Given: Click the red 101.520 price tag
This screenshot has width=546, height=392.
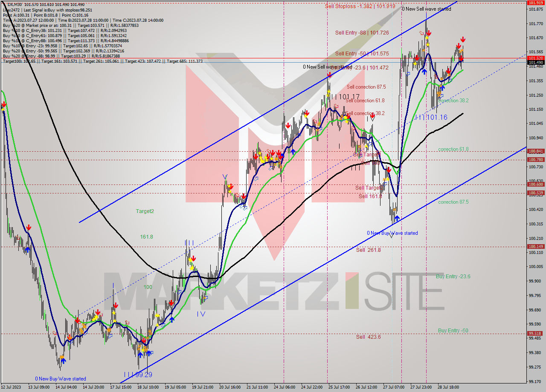Looking at the screenshot, I should point(536,58).
